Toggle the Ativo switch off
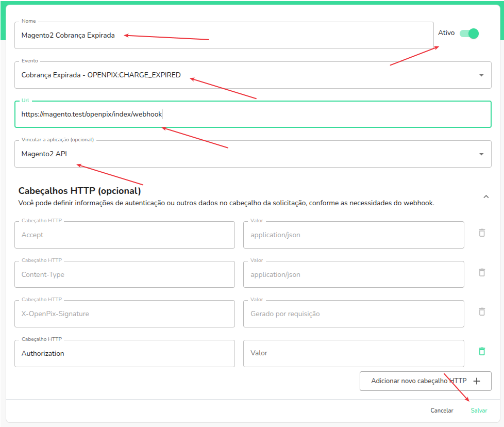This screenshot has width=504, height=427. coord(469,34)
